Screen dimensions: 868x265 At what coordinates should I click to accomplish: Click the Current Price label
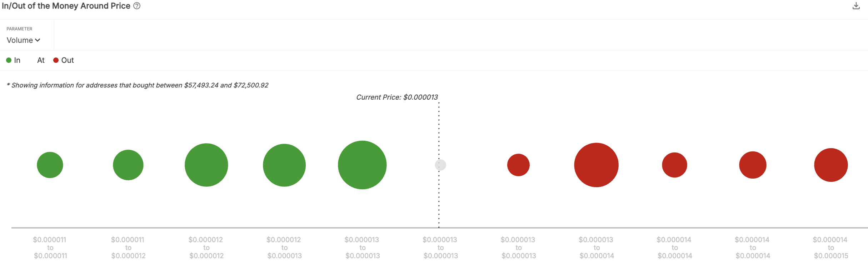tap(397, 97)
